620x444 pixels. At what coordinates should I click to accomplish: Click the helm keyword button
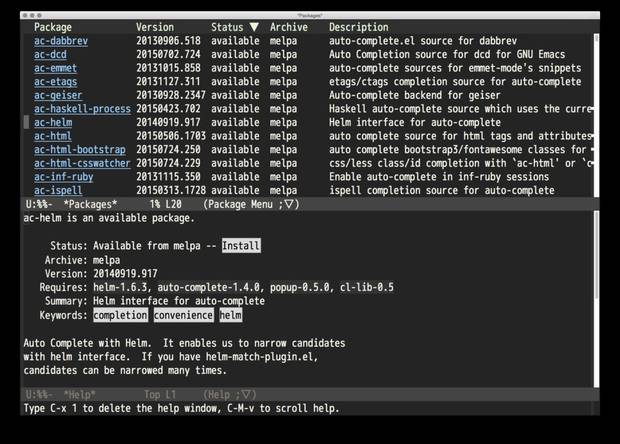pos(231,316)
